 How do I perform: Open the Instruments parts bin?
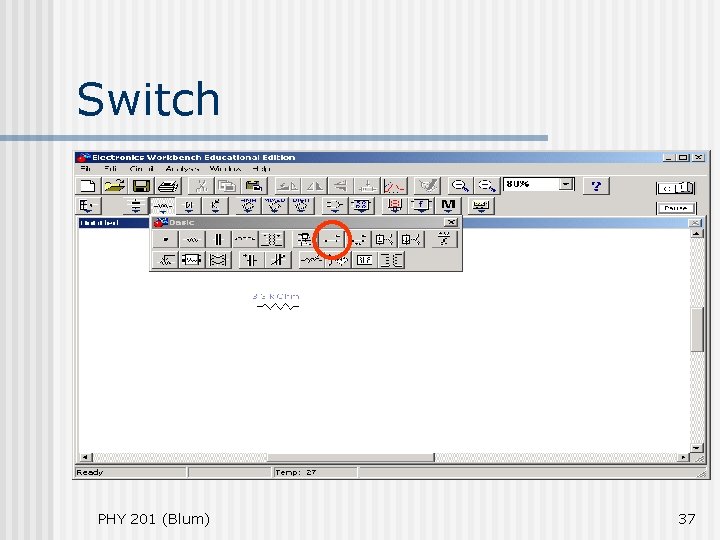click(481, 206)
